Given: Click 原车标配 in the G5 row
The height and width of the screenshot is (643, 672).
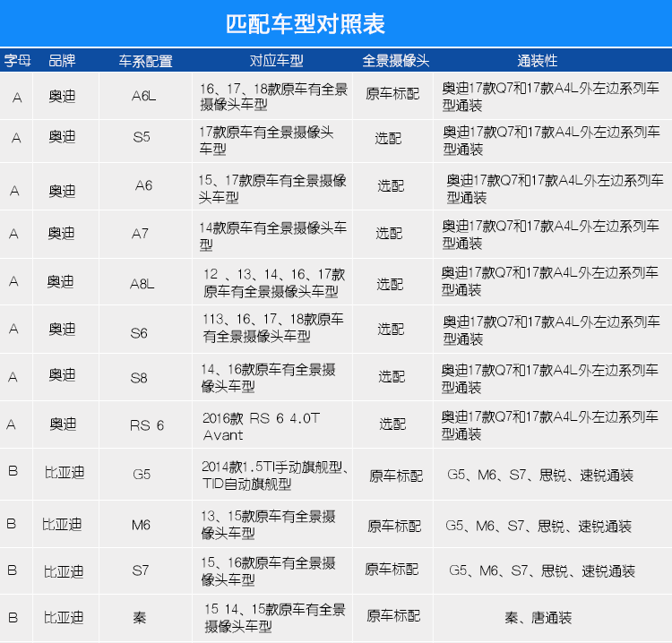Looking at the screenshot, I should [x=396, y=476].
